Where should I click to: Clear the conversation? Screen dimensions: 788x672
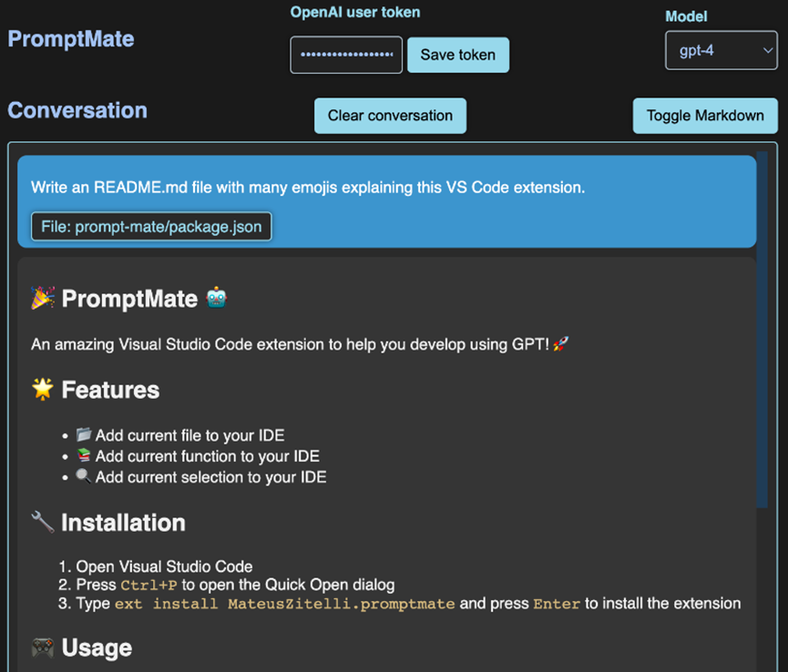click(x=391, y=116)
